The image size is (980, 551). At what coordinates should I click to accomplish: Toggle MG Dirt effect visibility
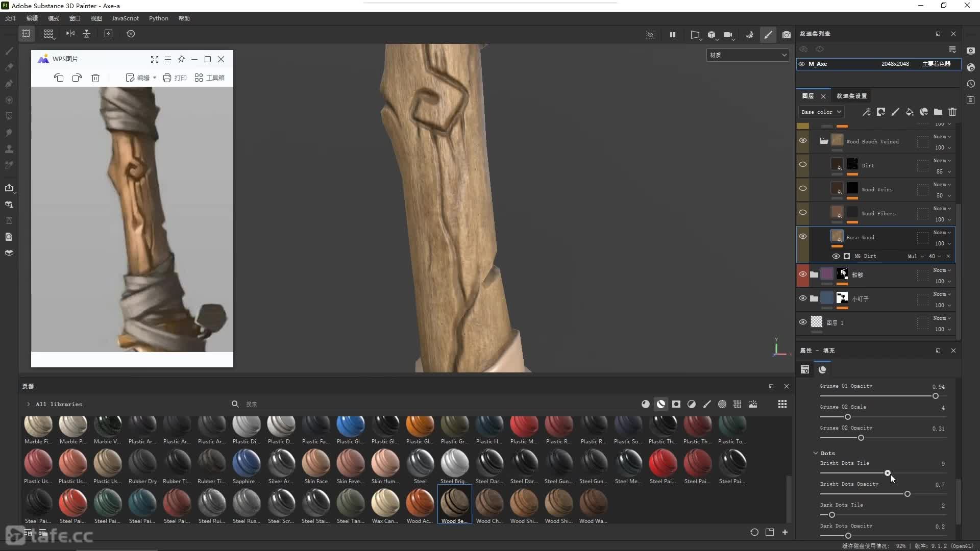(x=836, y=256)
